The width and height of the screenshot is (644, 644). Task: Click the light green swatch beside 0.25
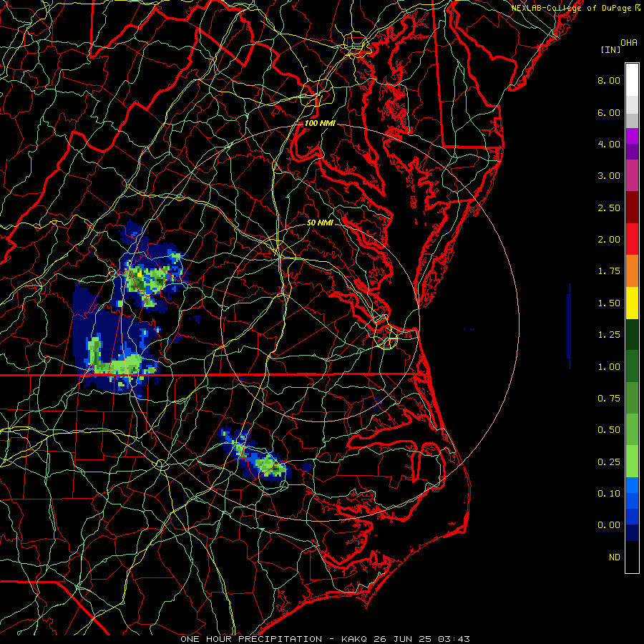pos(632,462)
